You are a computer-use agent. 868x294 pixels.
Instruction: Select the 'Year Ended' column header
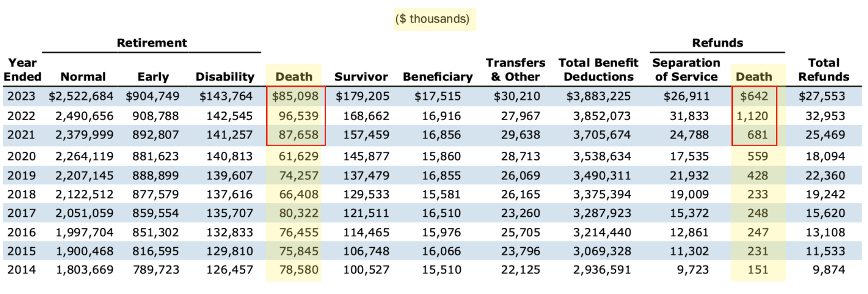[22, 70]
